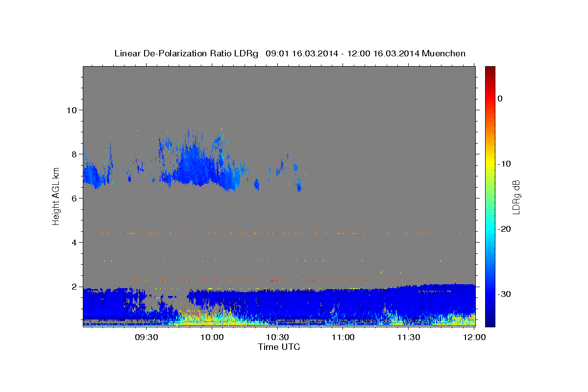Click the '12:00' time tick label
The image size is (588, 392).
click(x=474, y=337)
